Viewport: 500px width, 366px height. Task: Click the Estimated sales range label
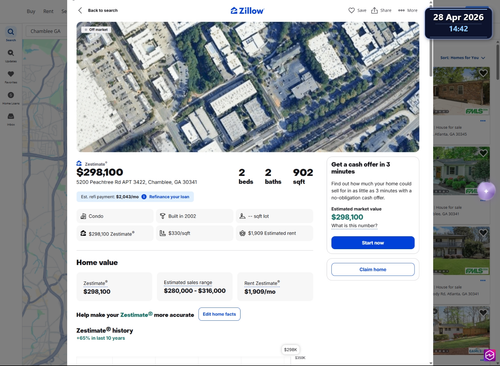click(x=188, y=282)
